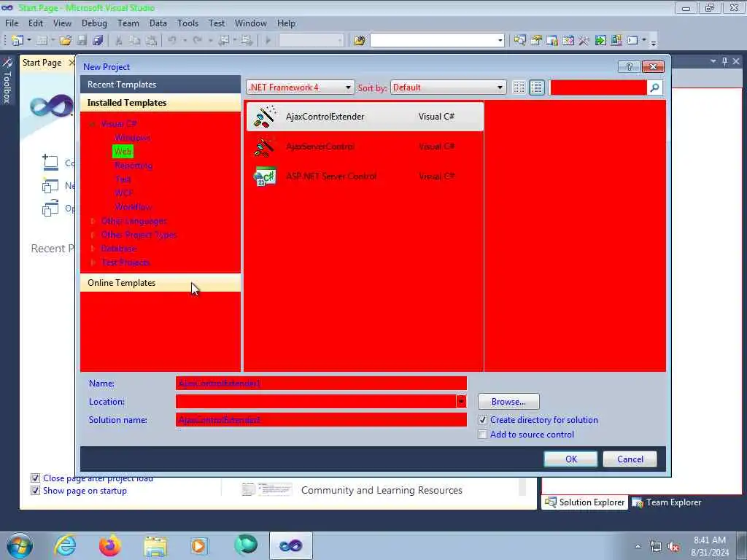Select the Installed Templates section header
This screenshot has height=560, width=747.
160,103
